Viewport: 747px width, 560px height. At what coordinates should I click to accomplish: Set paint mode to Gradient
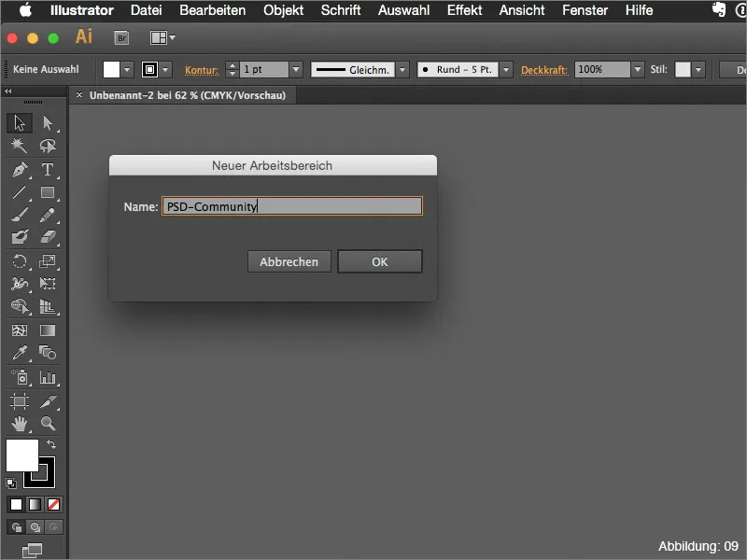(x=35, y=504)
